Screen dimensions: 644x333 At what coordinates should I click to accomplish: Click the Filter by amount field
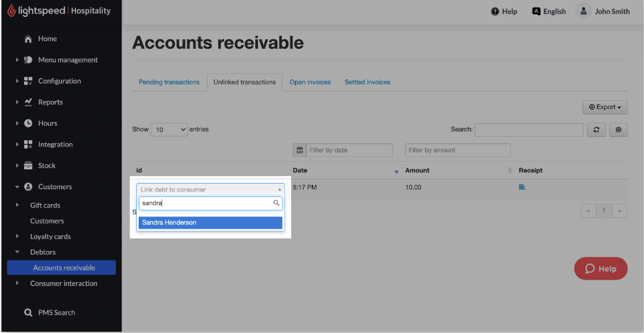tap(457, 150)
